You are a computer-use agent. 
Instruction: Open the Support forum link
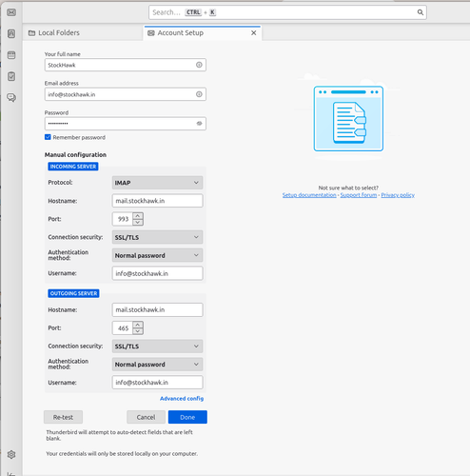tap(359, 195)
